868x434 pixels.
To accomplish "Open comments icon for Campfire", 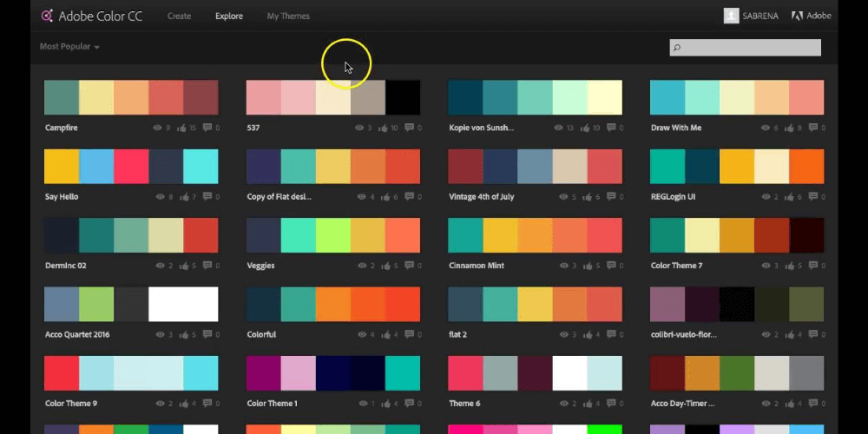I will tap(207, 128).
